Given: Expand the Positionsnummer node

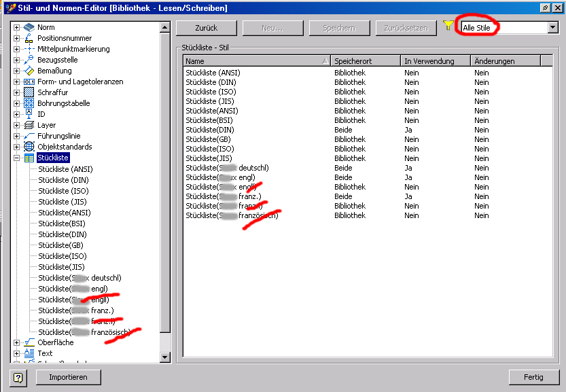Looking at the screenshot, I should pos(16,38).
